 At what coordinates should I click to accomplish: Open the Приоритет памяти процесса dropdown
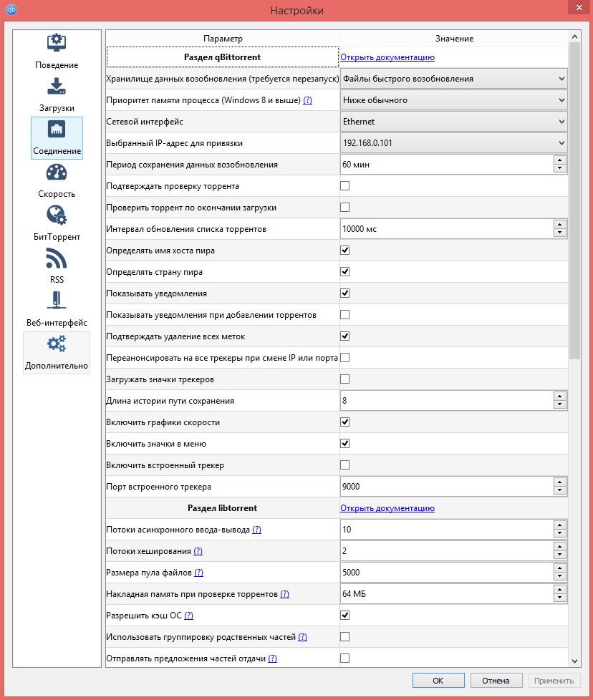pos(453,100)
